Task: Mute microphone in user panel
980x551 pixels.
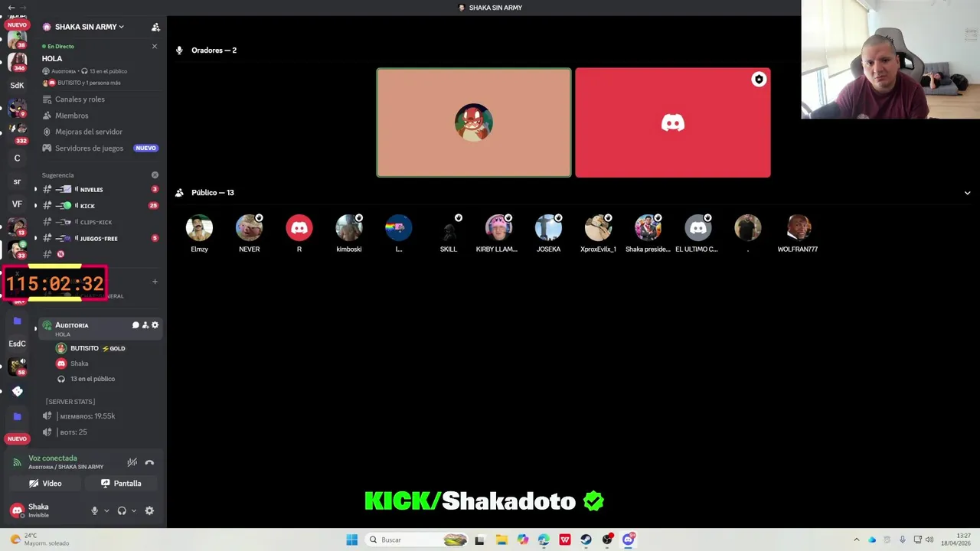Action: tap(95, 510)
